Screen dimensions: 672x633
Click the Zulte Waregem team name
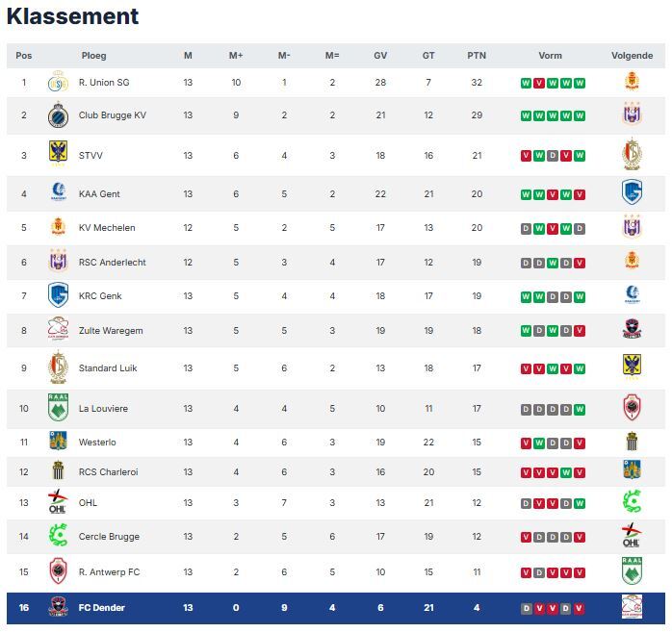tap(110, 331)
